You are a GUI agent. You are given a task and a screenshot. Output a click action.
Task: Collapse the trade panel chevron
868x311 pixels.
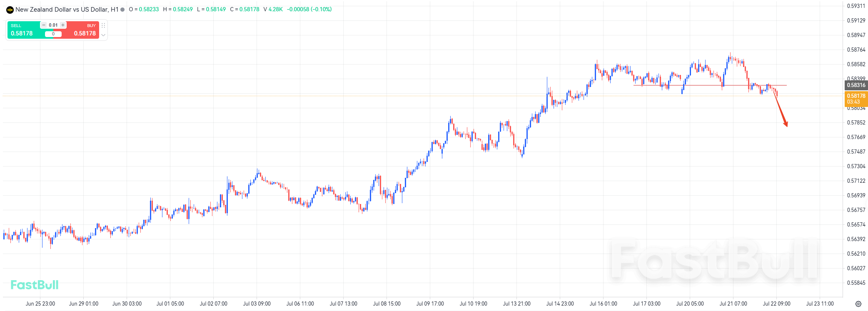coord(103,35)
